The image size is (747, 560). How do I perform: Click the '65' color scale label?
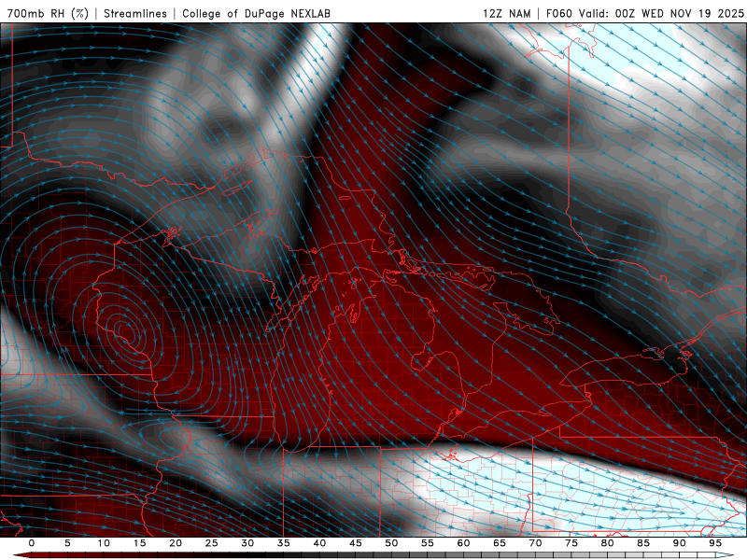(x=500, y=543)
